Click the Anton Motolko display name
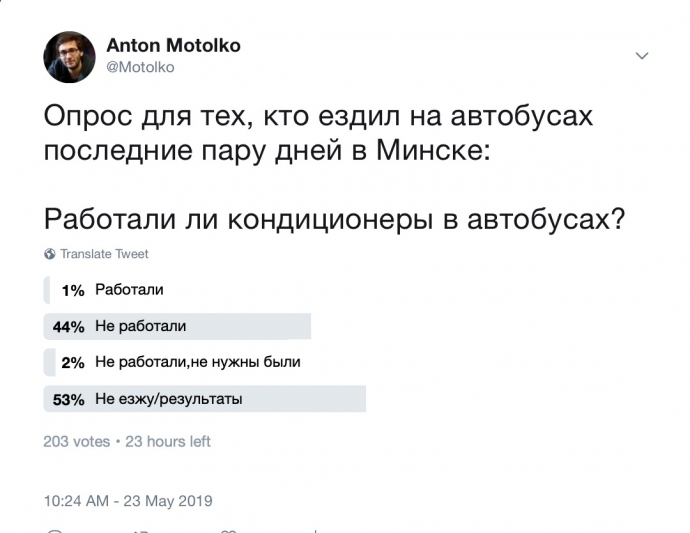Image resolution: width=690 pixels, height=533 pixels. (173, 46)
